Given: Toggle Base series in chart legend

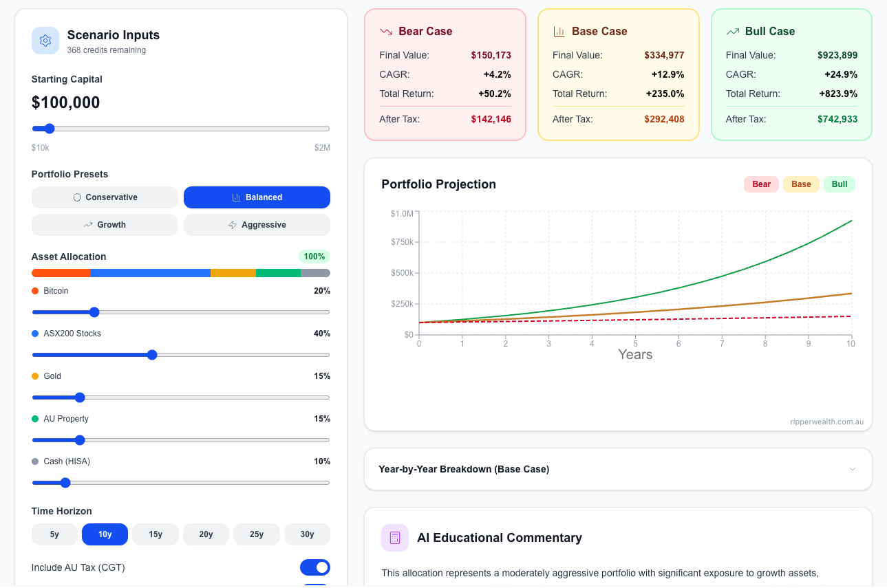Looking at the screenshot, I should 801,184.
